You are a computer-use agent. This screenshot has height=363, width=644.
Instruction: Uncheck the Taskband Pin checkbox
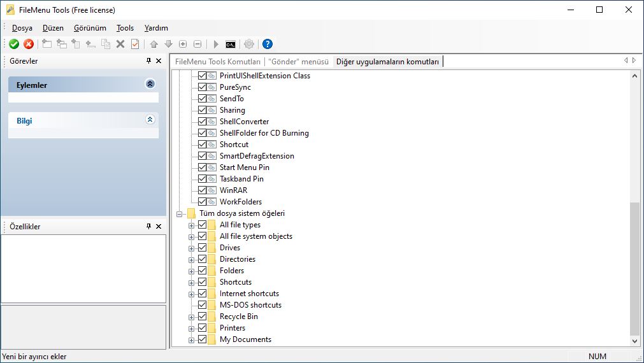[x=202, y=178]
